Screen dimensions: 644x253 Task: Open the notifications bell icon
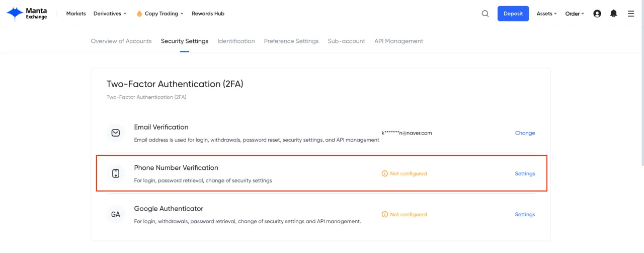(613, 14)
